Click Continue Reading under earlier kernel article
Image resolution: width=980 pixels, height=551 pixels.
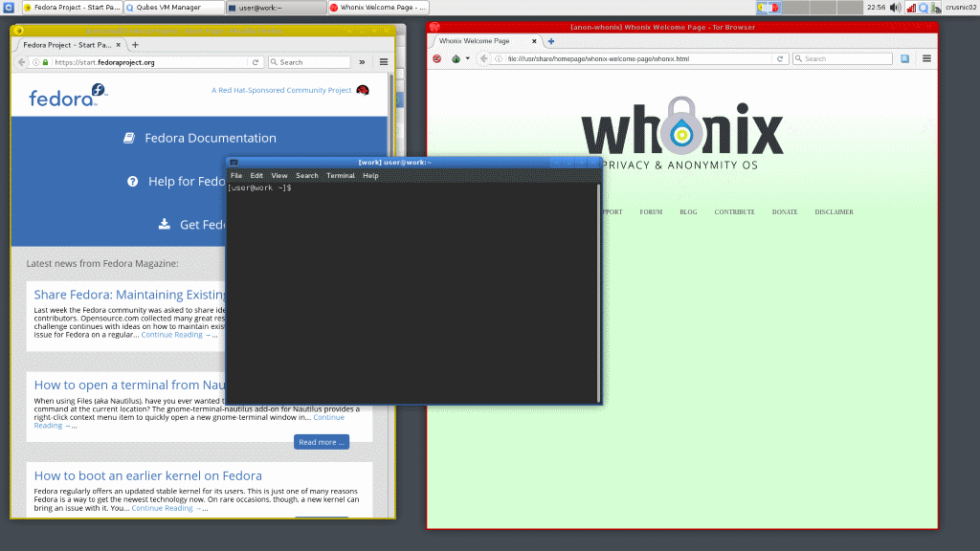[167, 508]
